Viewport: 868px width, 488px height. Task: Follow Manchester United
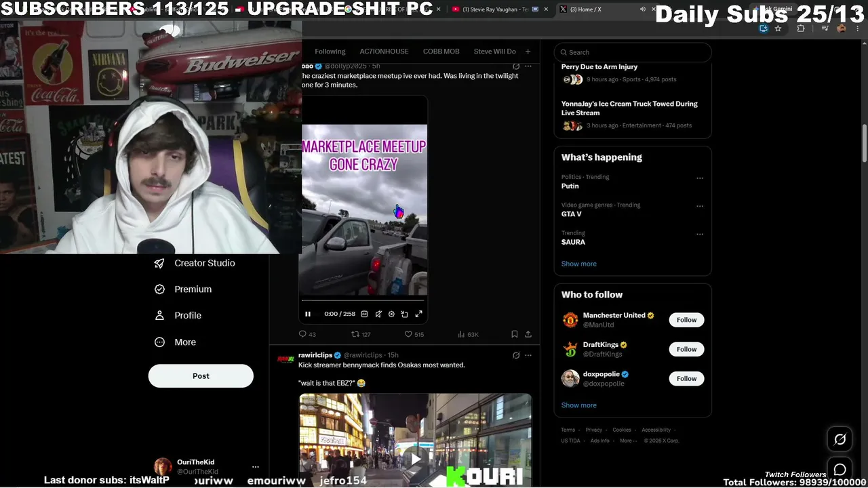point(686,320)
